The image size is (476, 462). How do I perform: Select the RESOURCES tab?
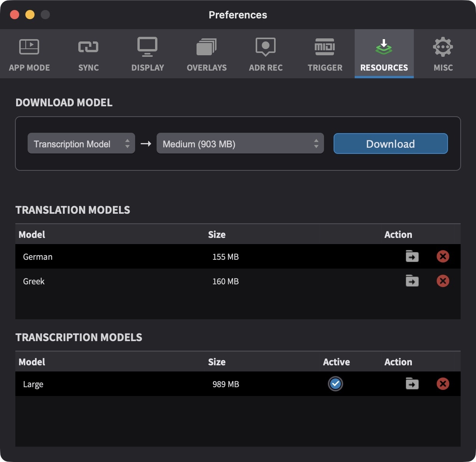[384, 54]
